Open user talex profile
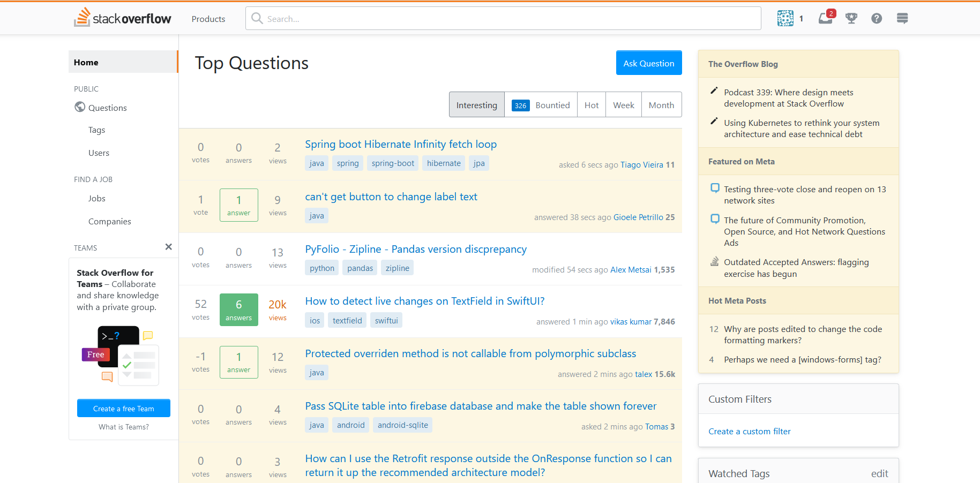The image size is (980, 483). (644, 374)
